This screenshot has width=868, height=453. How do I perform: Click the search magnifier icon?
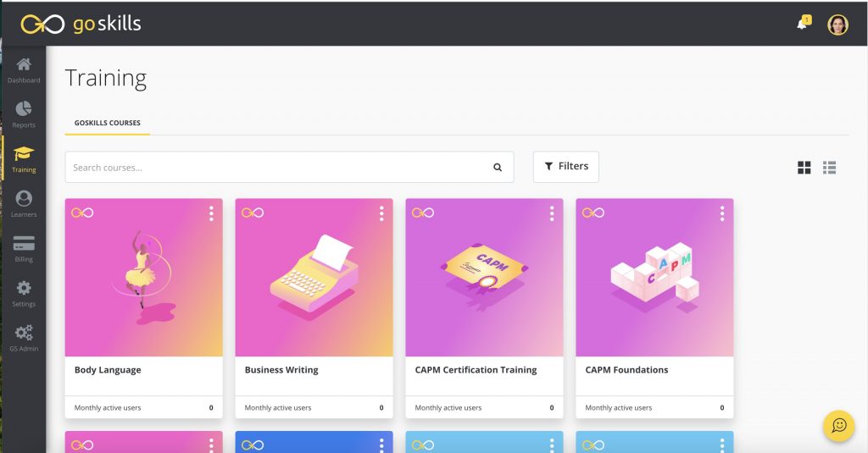(498, 167)
